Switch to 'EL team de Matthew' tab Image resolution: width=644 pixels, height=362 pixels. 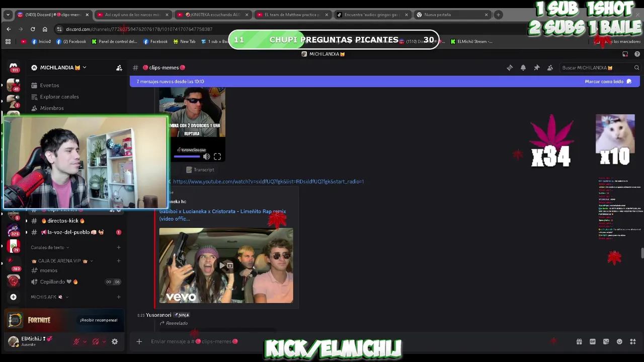(292, 15)
